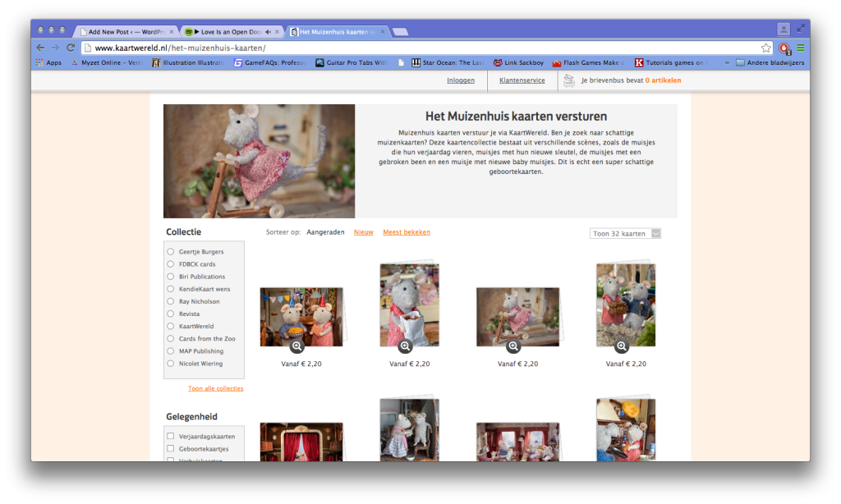841x504 pixels.
Task: Sort cards by Meest bekeken
Action: (x=406, y=232)
